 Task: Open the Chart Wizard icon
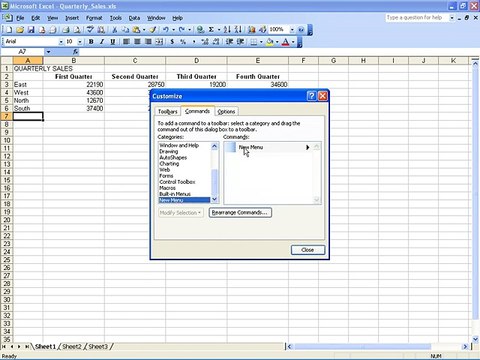(x=252, y=30)
